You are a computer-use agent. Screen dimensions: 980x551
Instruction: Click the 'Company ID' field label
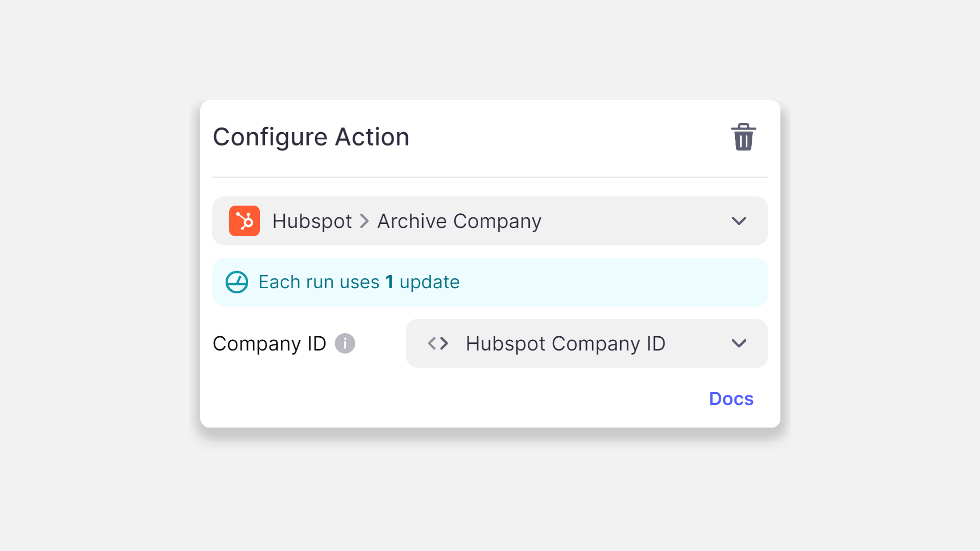click(269, 343)
